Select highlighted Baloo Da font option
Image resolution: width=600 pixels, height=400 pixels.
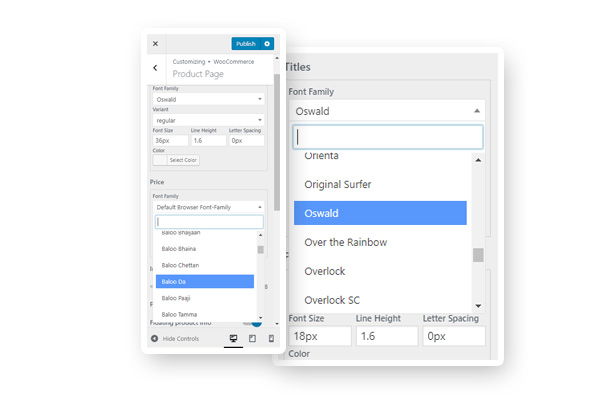205,281
